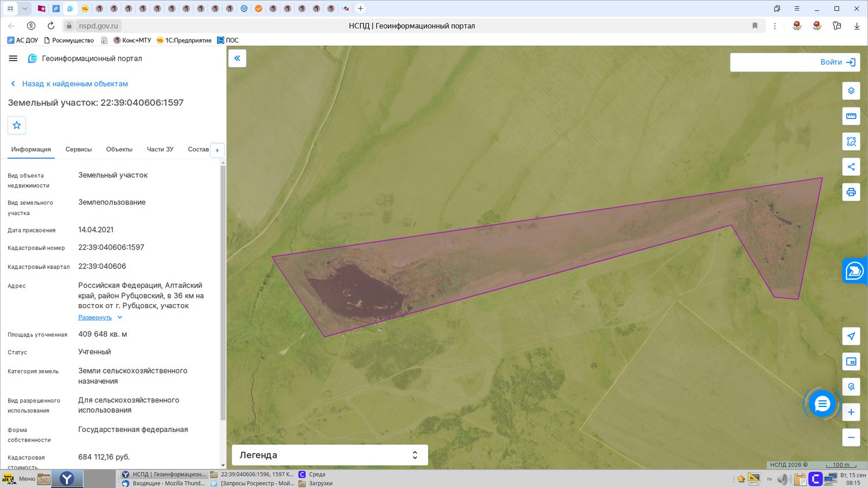The height and width of the screenshot is (488, 868).
Task: Reload the nspd.gov.ru page
Action: point(51,26)
